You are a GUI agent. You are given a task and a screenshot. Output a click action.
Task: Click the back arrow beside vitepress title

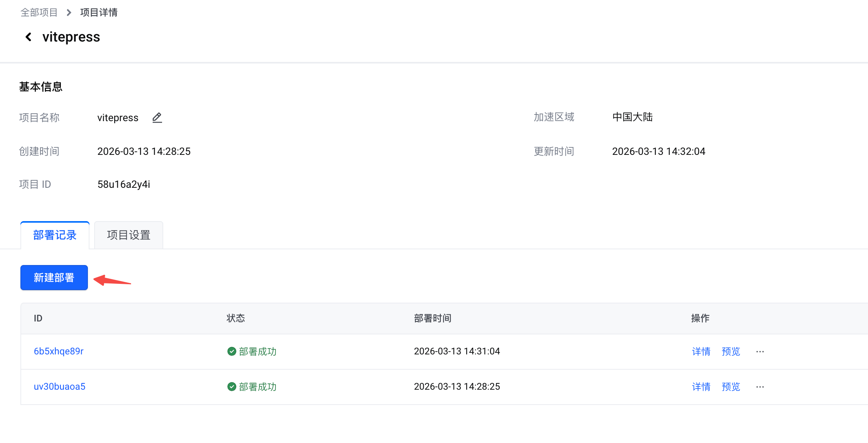coord(28,37)
